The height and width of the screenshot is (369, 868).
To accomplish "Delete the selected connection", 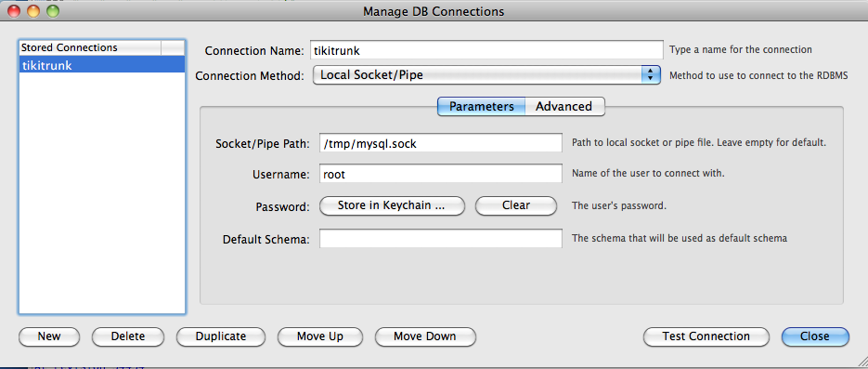I will (x=128, y=336).
